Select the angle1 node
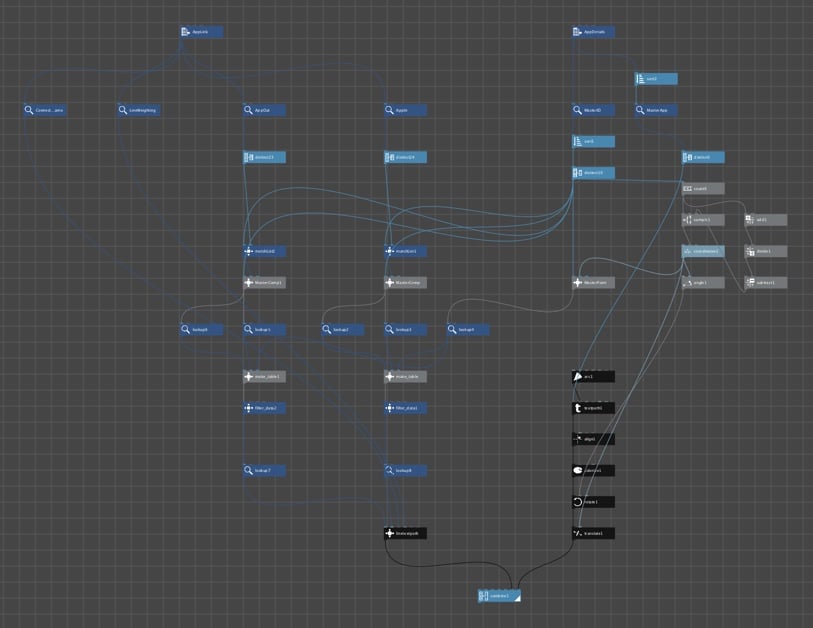This screenshot has height=628, width=813. 704,283
